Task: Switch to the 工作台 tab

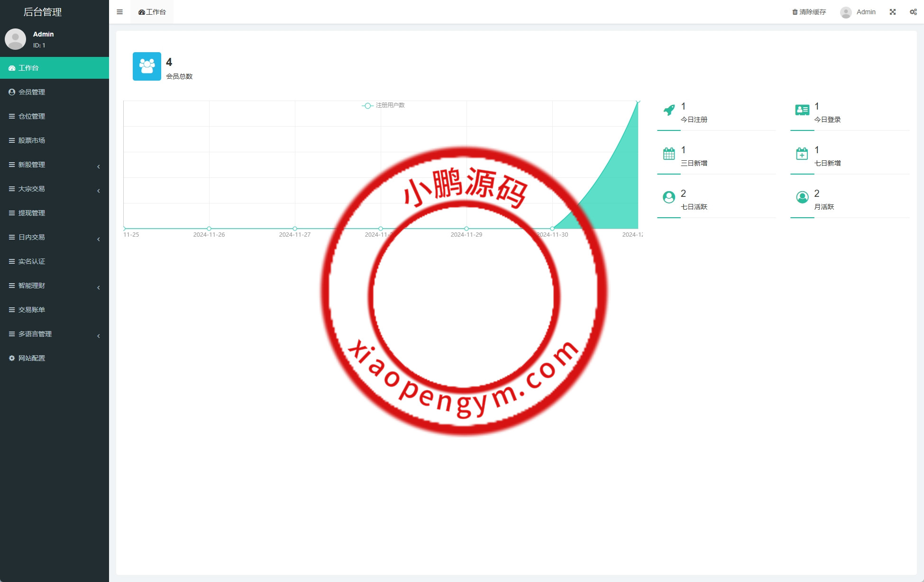Action: tap(152, 12)
